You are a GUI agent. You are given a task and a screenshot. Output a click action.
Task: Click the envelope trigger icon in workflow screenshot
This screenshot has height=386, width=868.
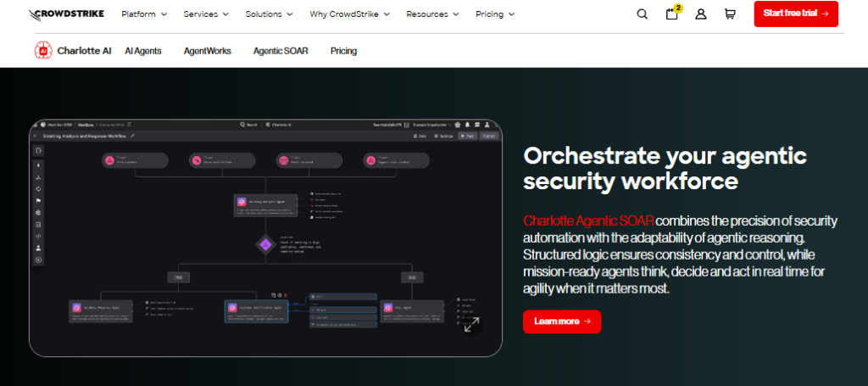pyautogui.click(x=283, y=160)
